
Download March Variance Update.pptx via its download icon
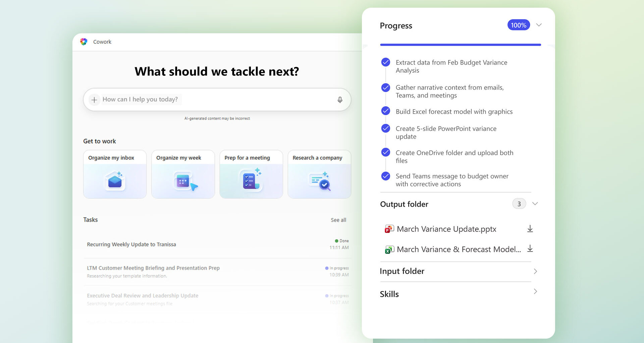[530, 229]
